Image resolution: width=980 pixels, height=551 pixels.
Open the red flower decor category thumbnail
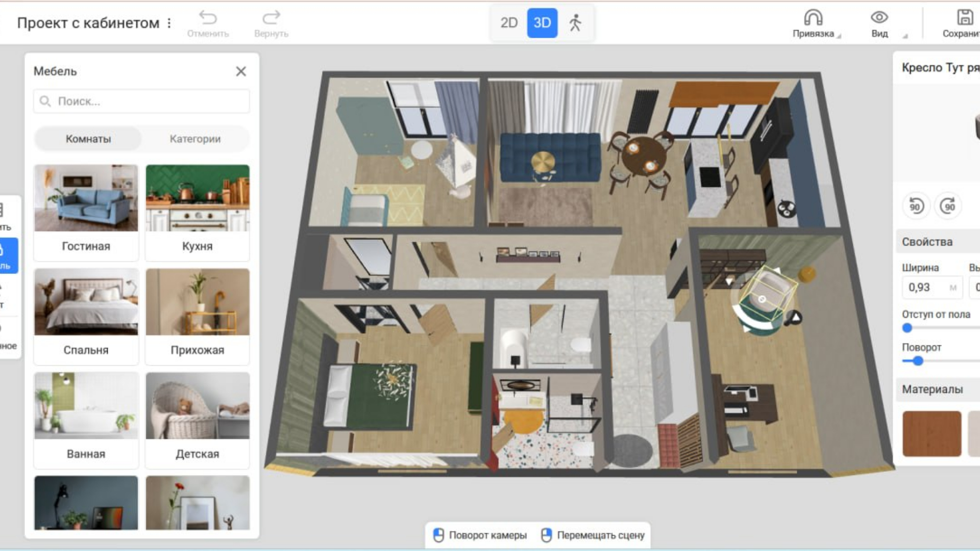(198, 503)
